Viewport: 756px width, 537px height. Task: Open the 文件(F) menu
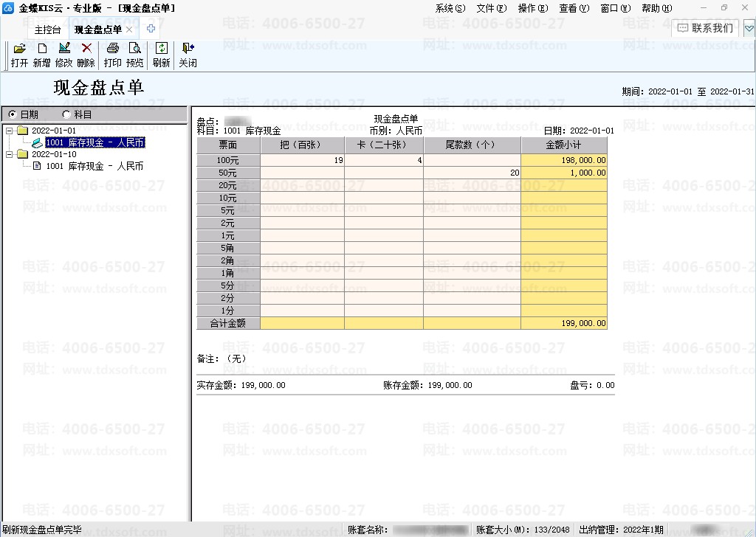pyautogui.click(x=492, y=8)
